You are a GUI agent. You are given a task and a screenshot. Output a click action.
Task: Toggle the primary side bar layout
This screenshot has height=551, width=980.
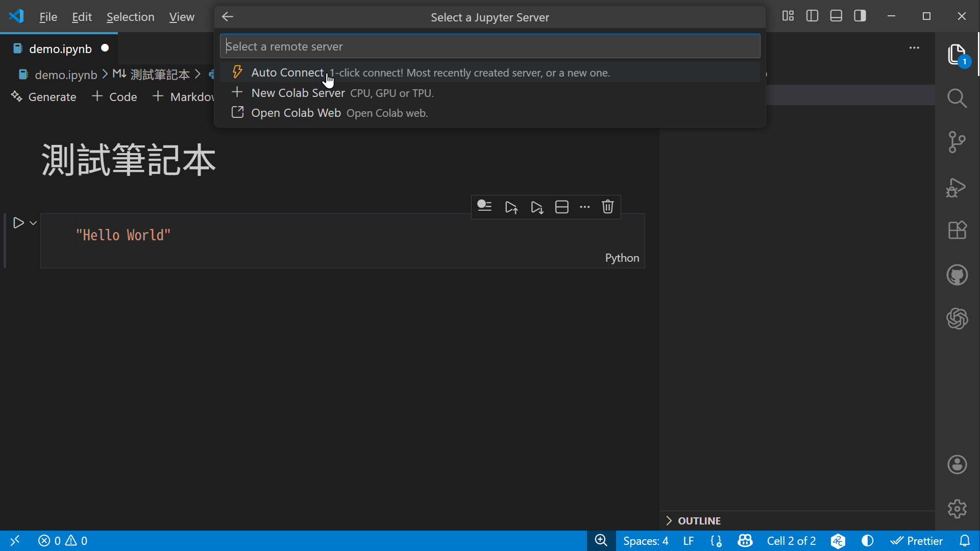point(812,16)
